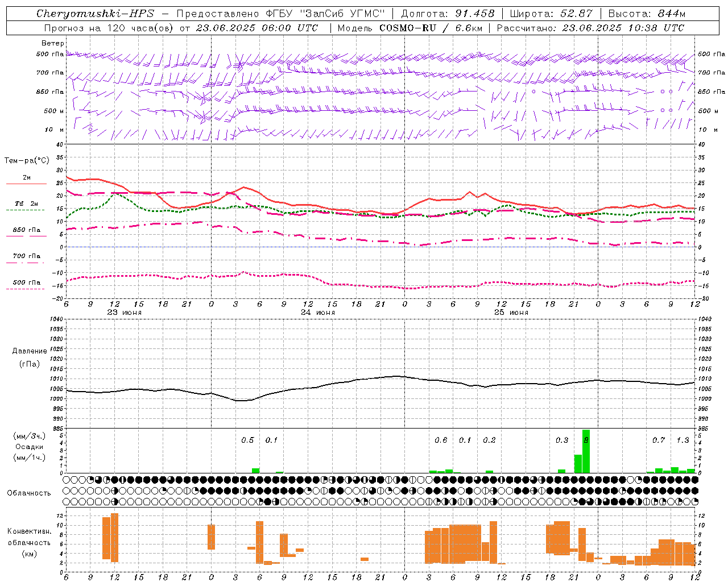Select the model label COSMO-RU / 6.6км
Viewport: 728px width, 582px height.
coord(431,28)
